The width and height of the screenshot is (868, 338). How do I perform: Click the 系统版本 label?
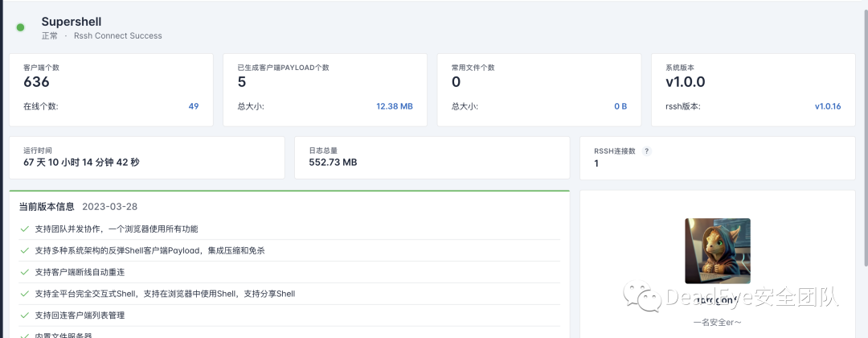point(680,67)
